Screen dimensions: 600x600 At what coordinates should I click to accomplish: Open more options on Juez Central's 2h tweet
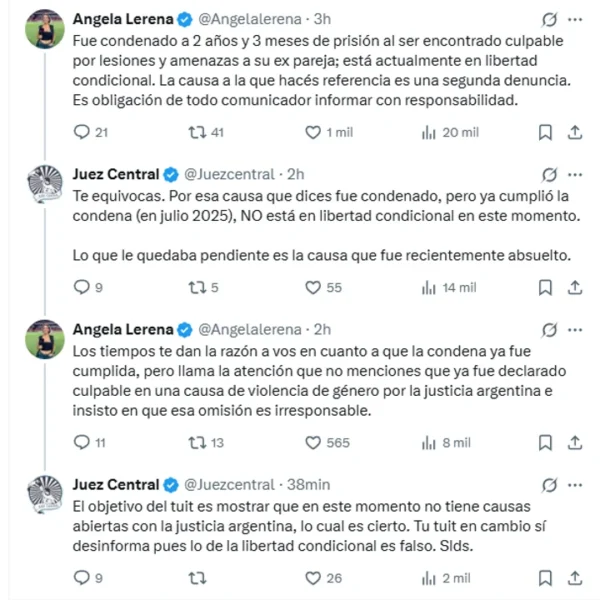575,175
